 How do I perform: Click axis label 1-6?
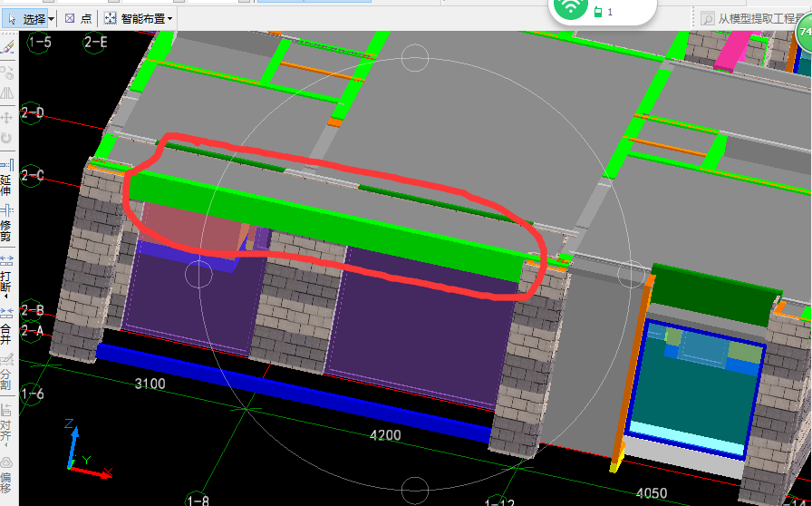(x=32, y=394)
